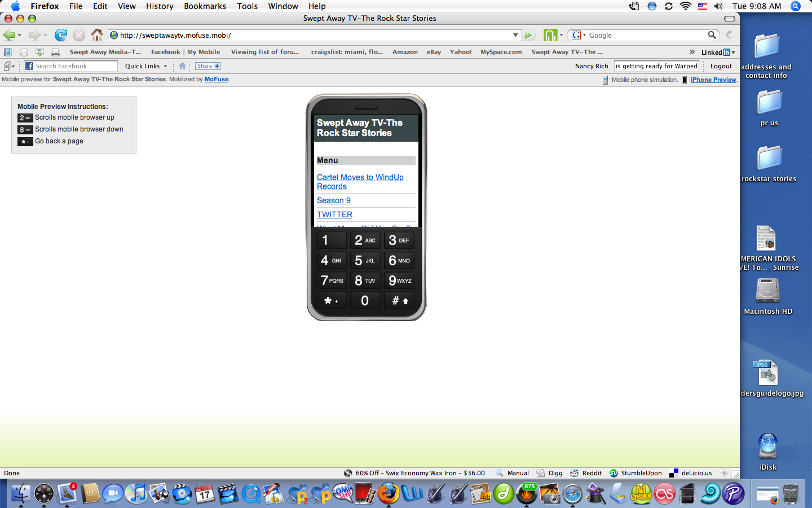This screenshot has width=812, height=508.
Task: Click the magnifier in the Google search box
Action: [x=712, y=35]
